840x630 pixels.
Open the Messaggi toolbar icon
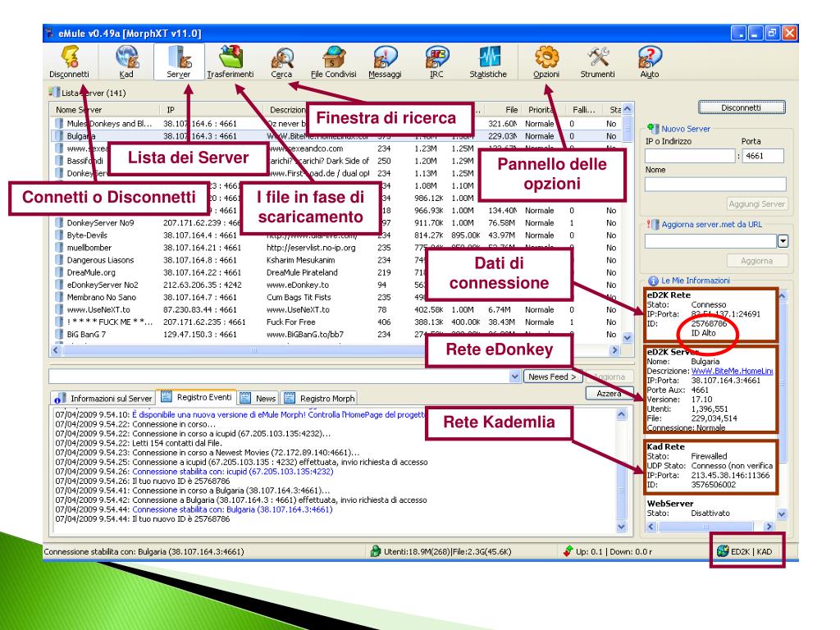tap(385, 57)
